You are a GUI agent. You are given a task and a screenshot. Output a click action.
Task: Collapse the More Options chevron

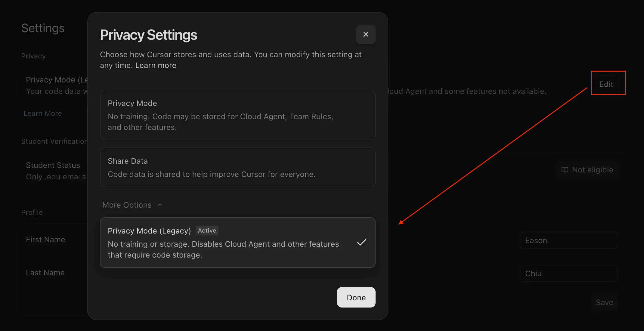point(160,205)
